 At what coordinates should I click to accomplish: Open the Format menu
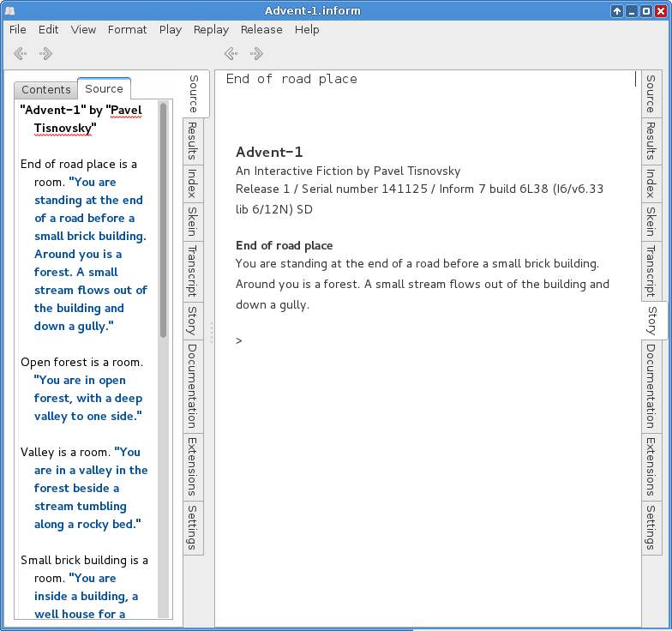click(127, 29)
